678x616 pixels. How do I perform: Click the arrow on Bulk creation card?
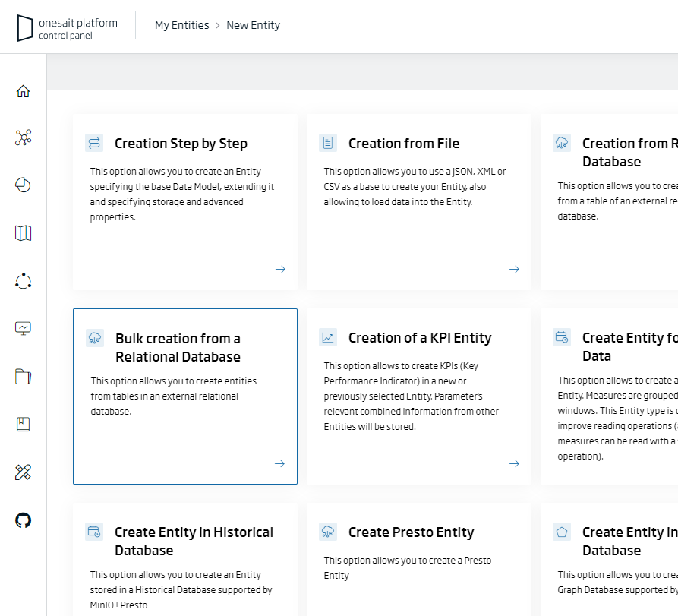click(x=279, y=464)
